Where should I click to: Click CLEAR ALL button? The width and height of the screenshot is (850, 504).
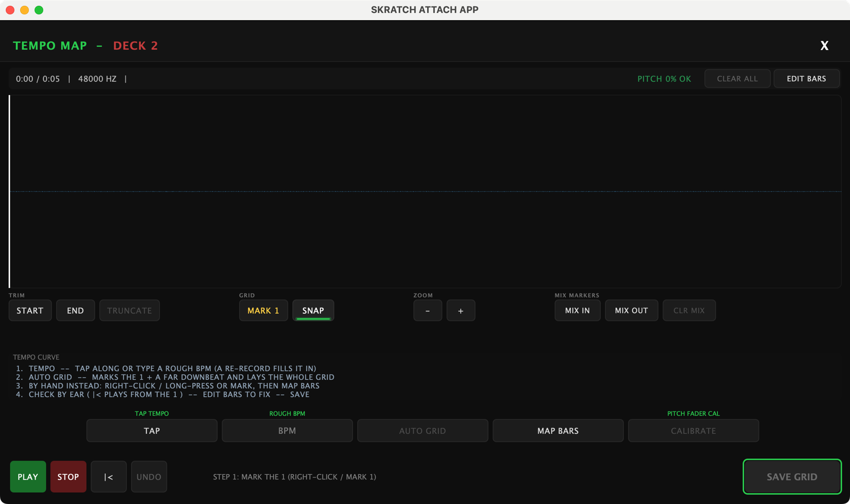click(737, 79)
